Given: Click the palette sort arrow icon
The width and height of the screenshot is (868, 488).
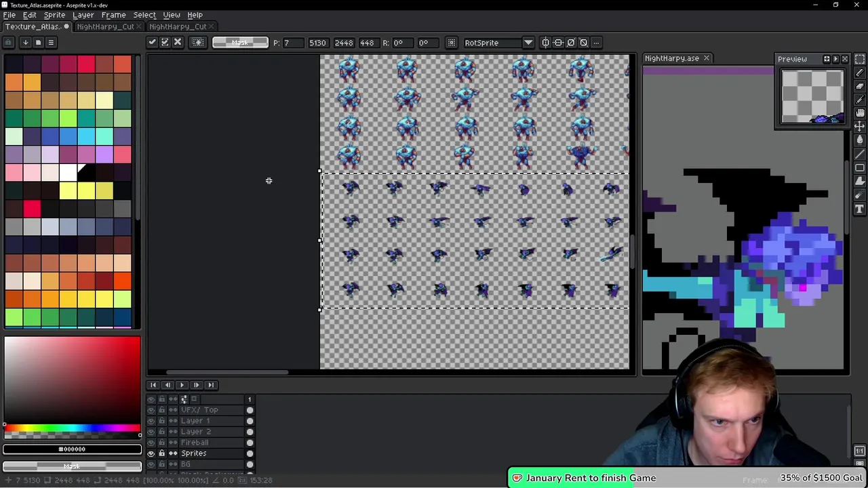Looking at the screenshot, I should tap(25, 43).
